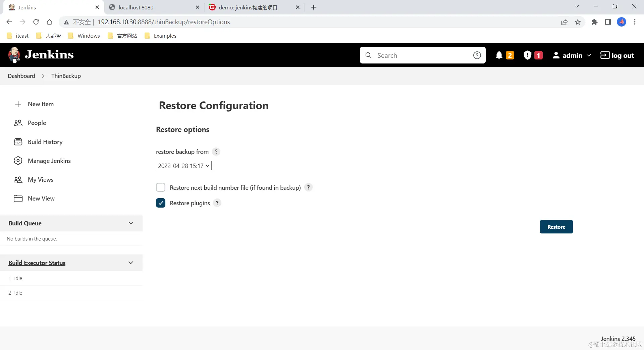The width and height of the screenshot is (644, 350).
Task: Toggle the browser side panel icon
Action: coord(608,22)
